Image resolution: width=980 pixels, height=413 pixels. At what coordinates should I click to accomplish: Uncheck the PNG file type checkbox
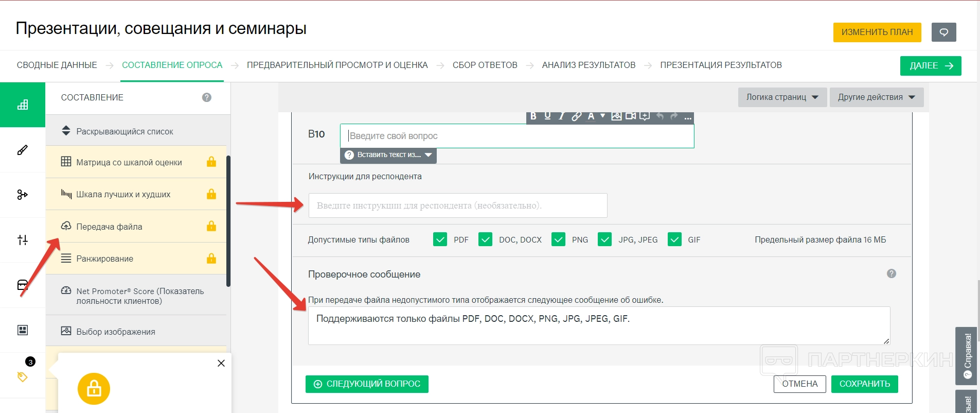point(558,239)
